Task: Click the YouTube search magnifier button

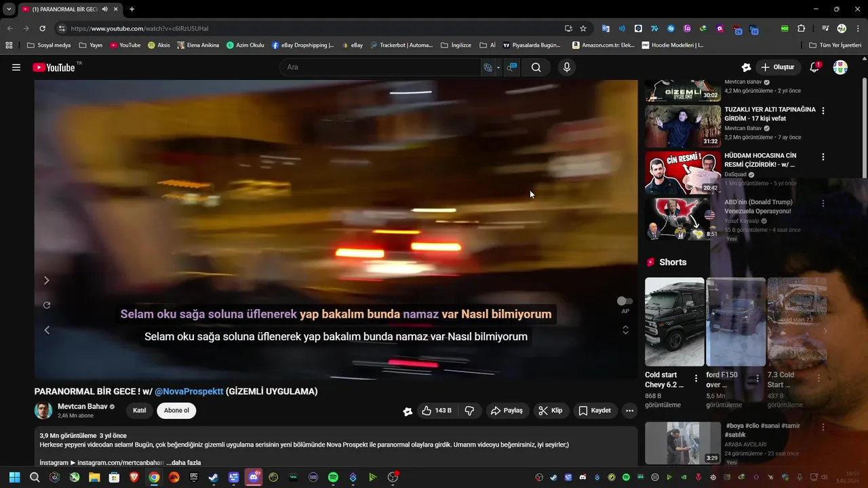Action: coord(536,67)
